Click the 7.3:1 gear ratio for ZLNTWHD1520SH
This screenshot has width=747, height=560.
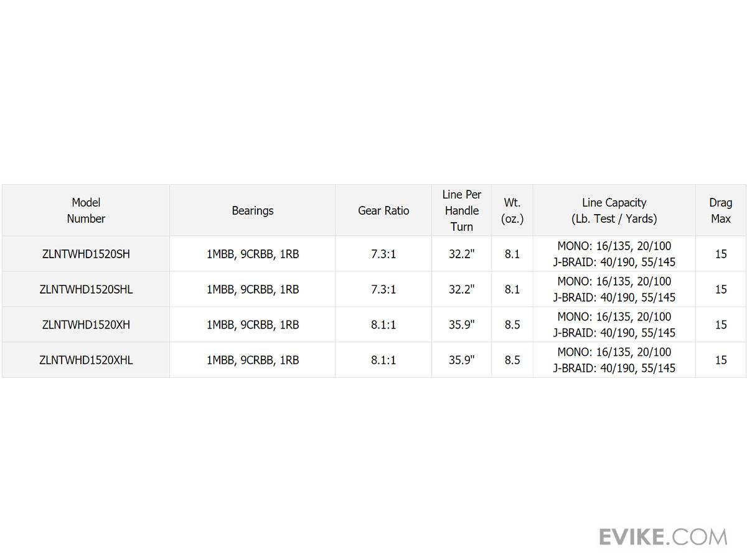coord(383,254)
